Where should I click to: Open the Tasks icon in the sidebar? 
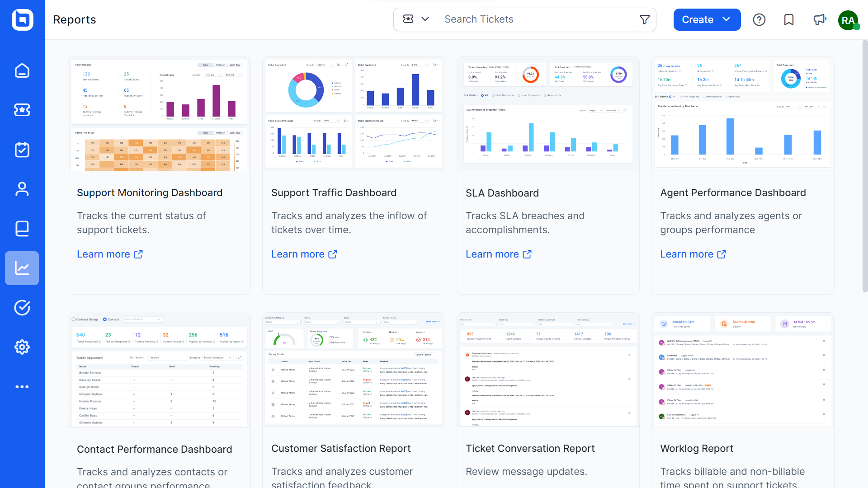[22, 150]
